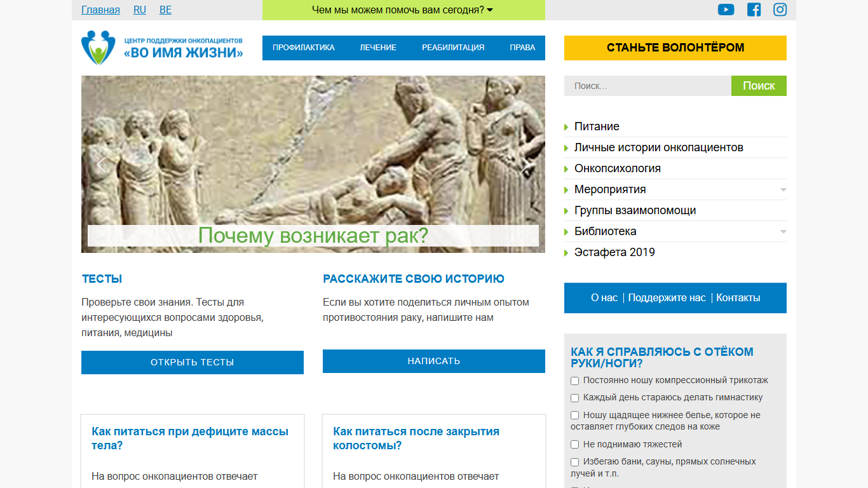The image size is (868, 488).
Task: Focus the Поиск... search field
Action: 648,86
